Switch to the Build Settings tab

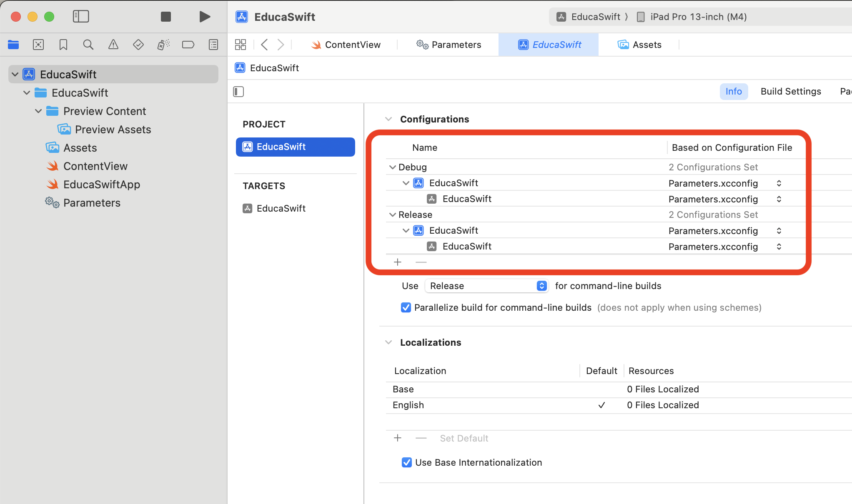[790, 92]
